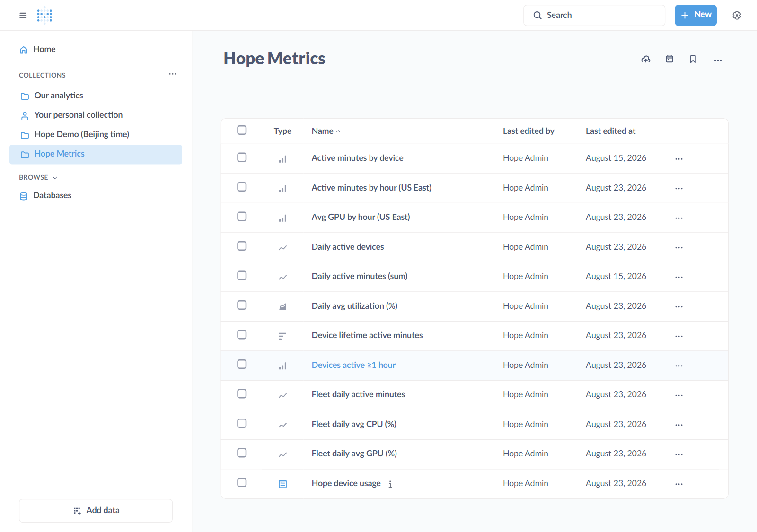Click the Add data button
Viewport: 757px width, 532px height.
click(96, 511)
